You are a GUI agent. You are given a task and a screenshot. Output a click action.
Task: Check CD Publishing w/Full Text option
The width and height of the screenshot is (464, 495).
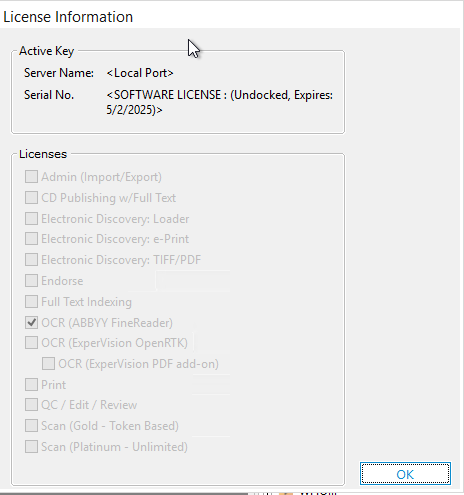point(31,198)
